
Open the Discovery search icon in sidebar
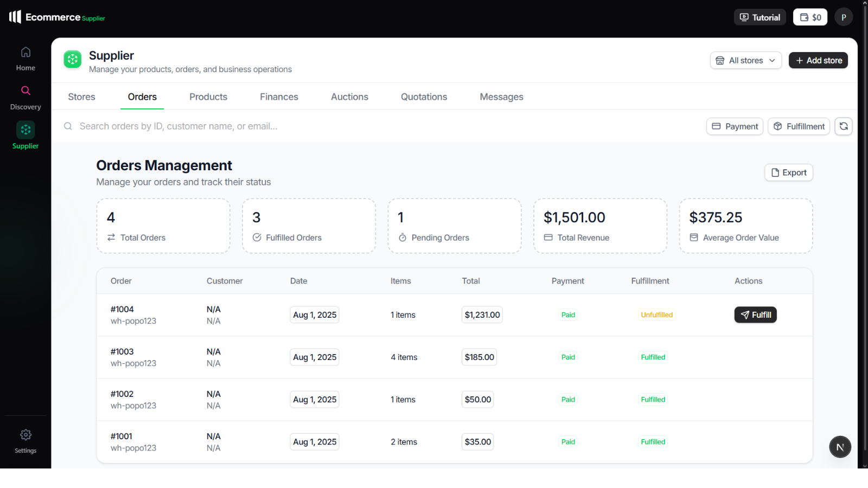pos(25,91)
